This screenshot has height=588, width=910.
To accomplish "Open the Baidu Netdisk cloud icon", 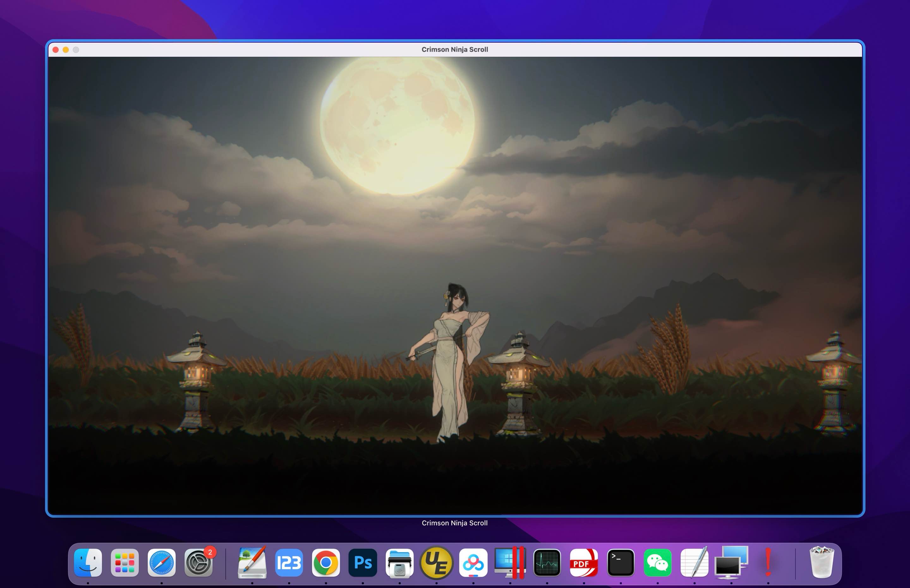I will point(473,563).
